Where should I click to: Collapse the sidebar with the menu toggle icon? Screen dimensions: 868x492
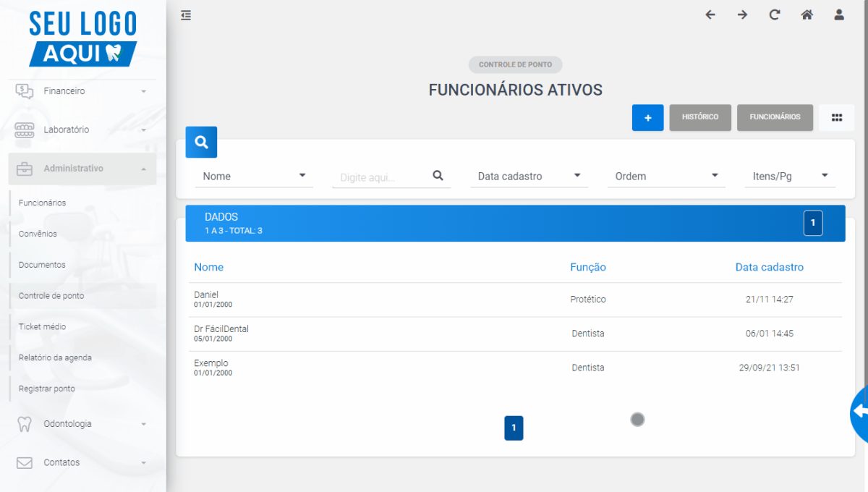(186, 14)
